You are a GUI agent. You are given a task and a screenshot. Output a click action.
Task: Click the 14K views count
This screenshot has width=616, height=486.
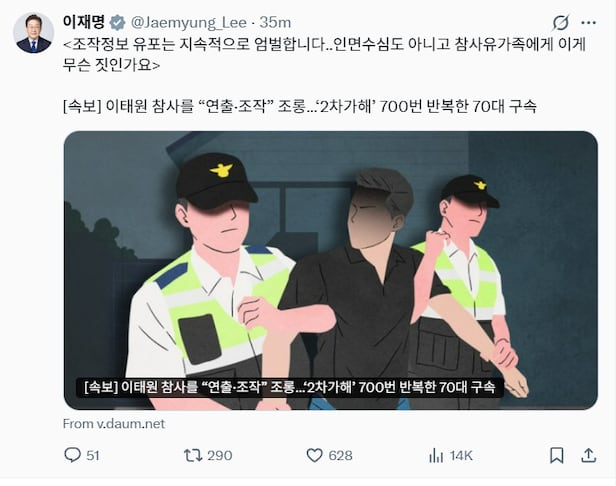coord(461,456)
